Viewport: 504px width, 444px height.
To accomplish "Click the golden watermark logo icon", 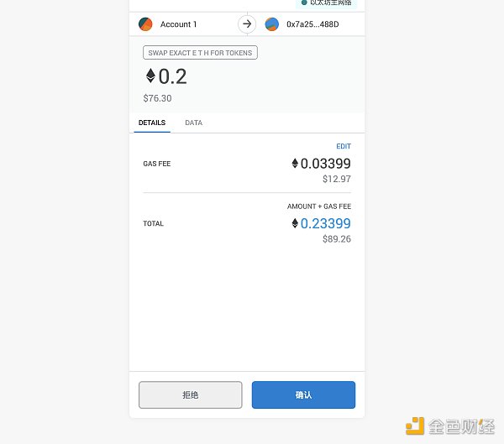I will 415,426.
